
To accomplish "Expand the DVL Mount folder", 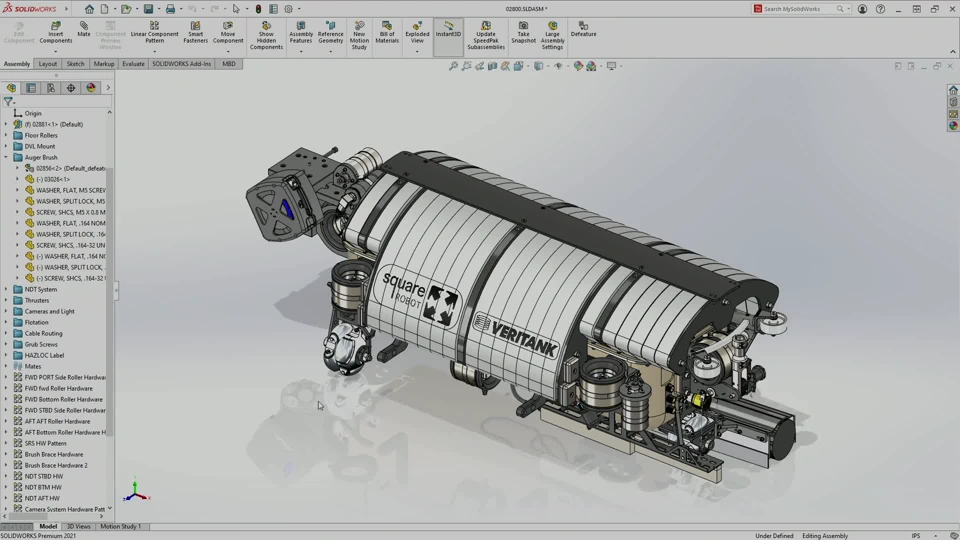I will pos(6,146).
